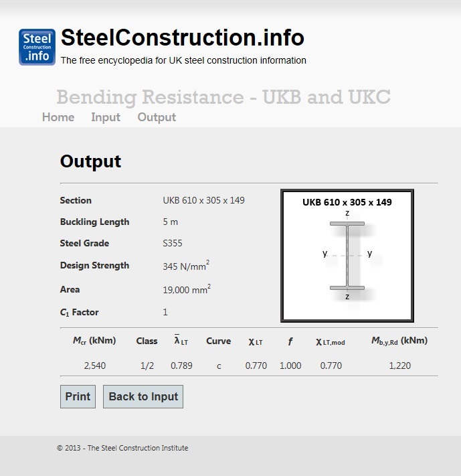Click the Class result value 1/2
The width and height of the screenshot is (461, 476).
pyautogui.click(x=147, y=366)
